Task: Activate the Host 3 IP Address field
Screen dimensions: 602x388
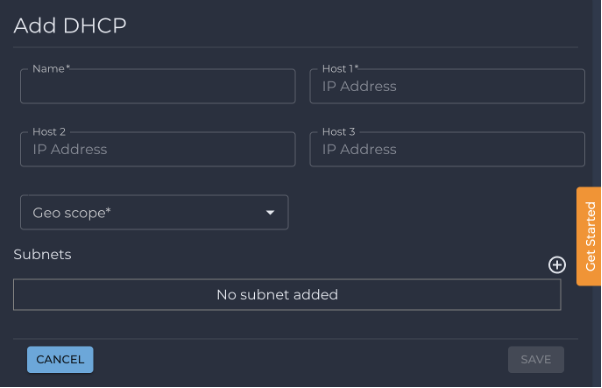Action: [x=447, y=149]
